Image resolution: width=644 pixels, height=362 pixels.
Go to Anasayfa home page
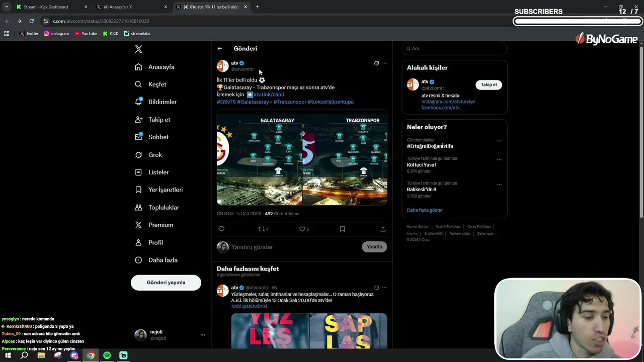[x=155, y=67]
